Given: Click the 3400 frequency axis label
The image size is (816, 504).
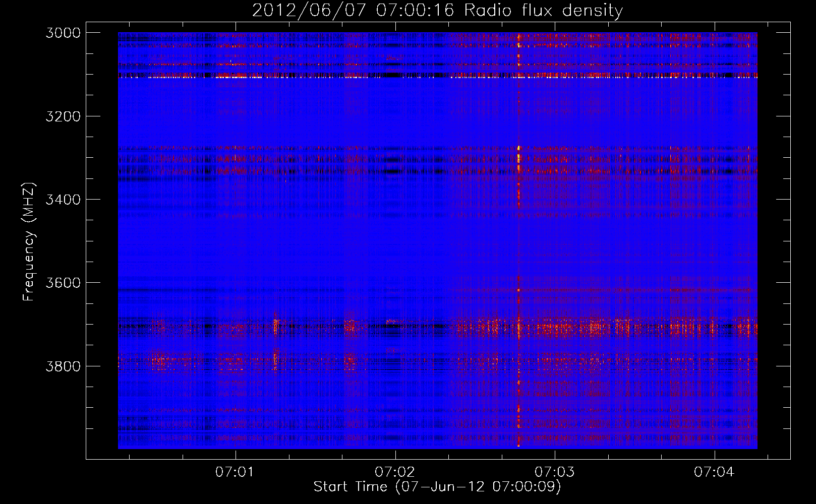Looking at the screenshot, I should [63, 200].
